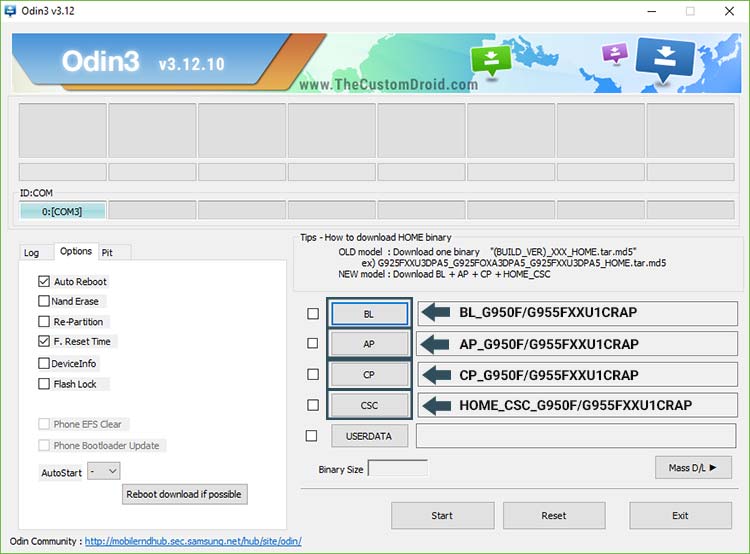Image resolution: width=750 pixels, height=554 pixels.
Task: Click the AP file path field
Action: pyautogui.click(x=577, y=344)
